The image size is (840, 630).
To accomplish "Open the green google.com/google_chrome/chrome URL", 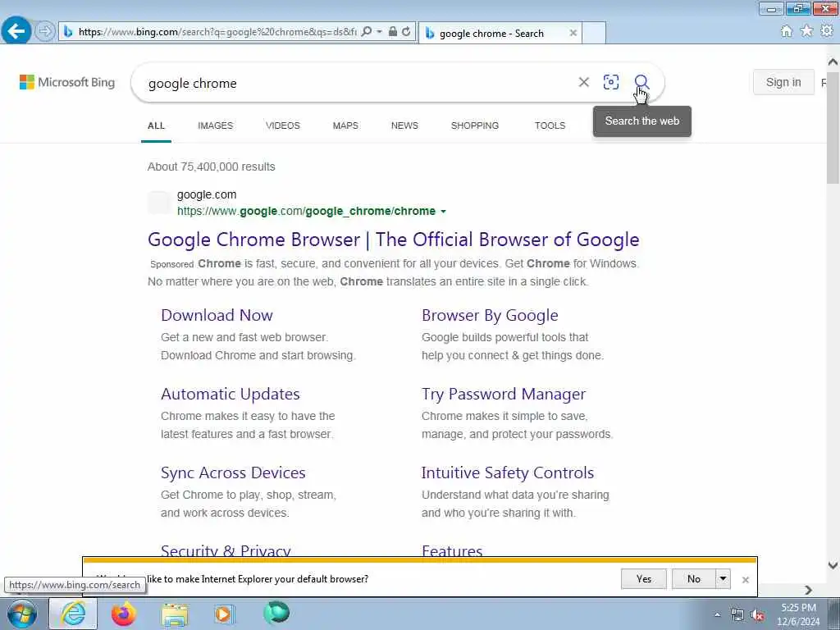I will click(x=307, y=211).
